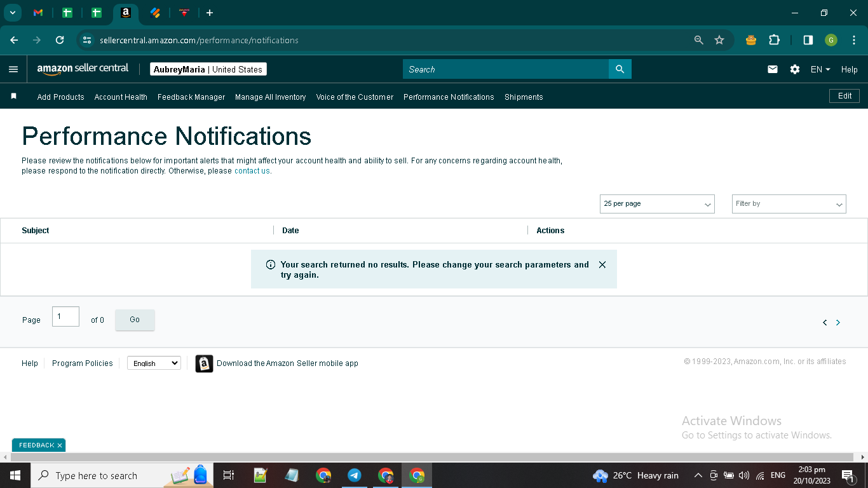This screenshot has height=488, width=868.
Task: Open the mail messages icon
Action: (x=773, y=69)
